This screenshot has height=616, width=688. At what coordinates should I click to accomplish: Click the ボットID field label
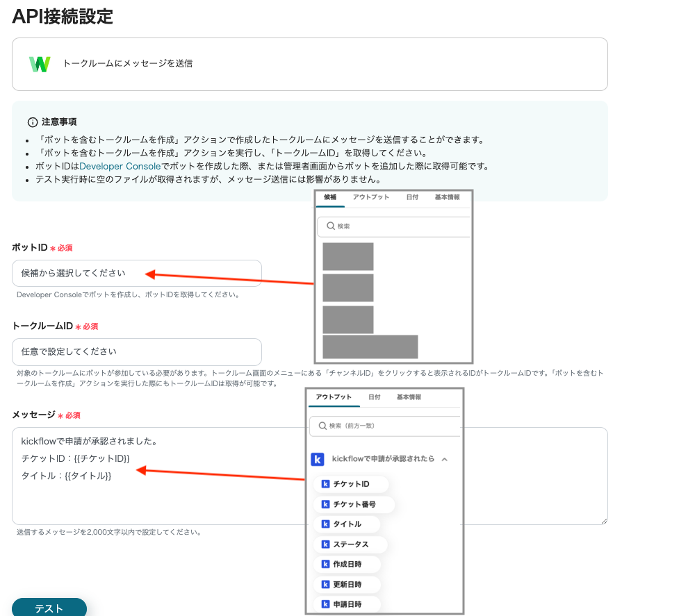(29, 248)
